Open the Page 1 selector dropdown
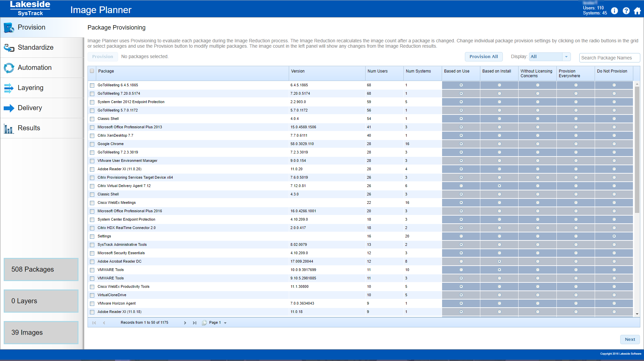This screenshot has height=361, width=644. tap(225, 323)
